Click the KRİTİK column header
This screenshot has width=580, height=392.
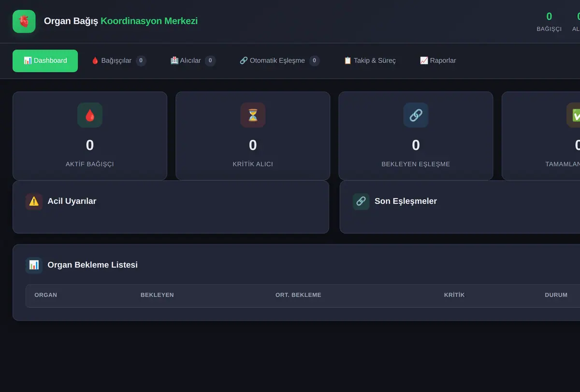454,295
